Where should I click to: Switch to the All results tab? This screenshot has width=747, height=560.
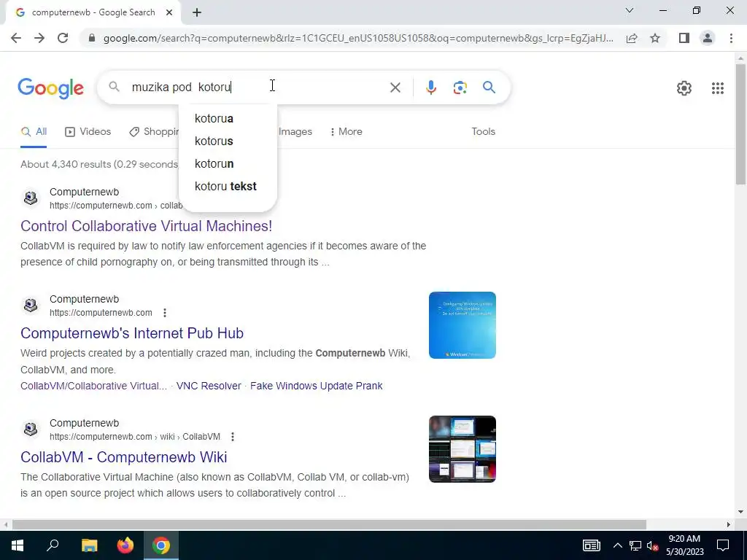[34, 132]
